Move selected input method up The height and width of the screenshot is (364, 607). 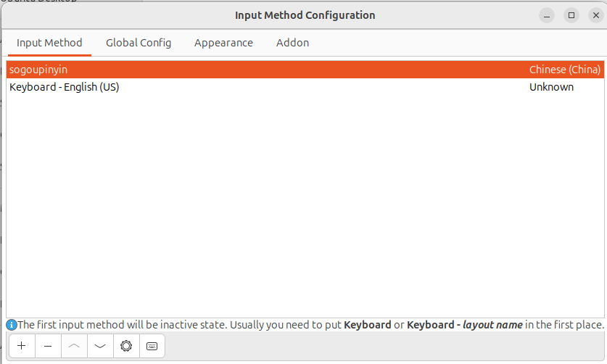coord(74,346)
